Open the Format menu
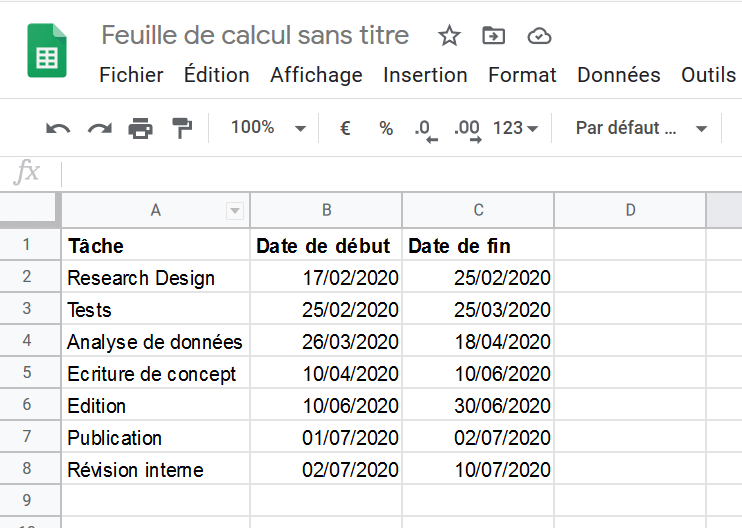The width and height of the screenshot is (742, 528). pos(522,75)
